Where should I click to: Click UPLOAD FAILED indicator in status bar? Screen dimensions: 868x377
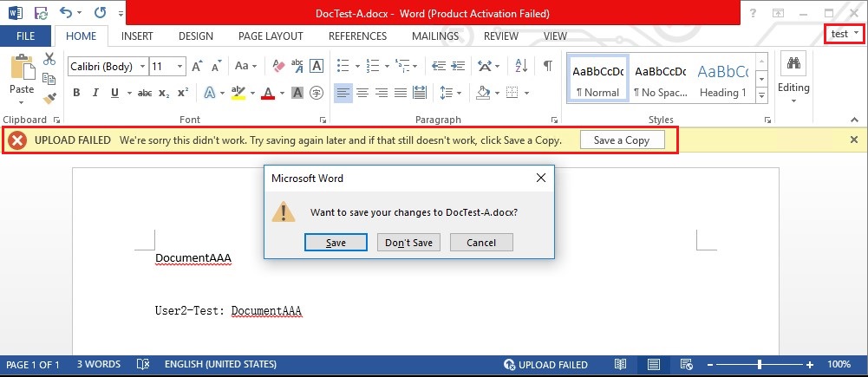coord(545,364)
